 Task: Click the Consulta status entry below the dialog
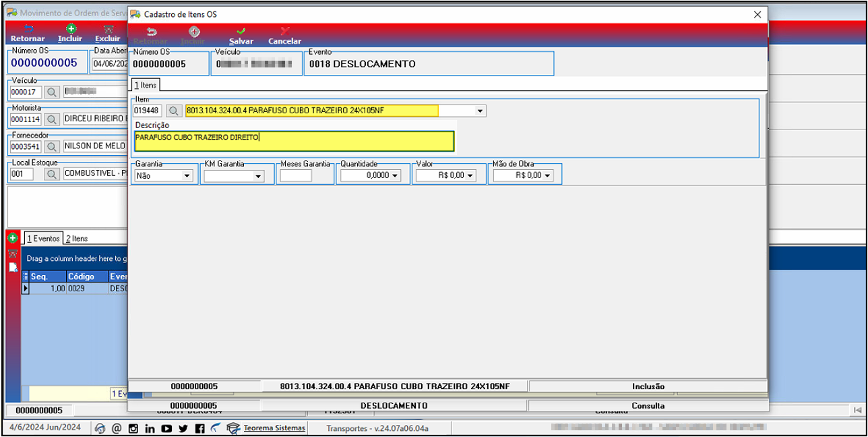648,406
